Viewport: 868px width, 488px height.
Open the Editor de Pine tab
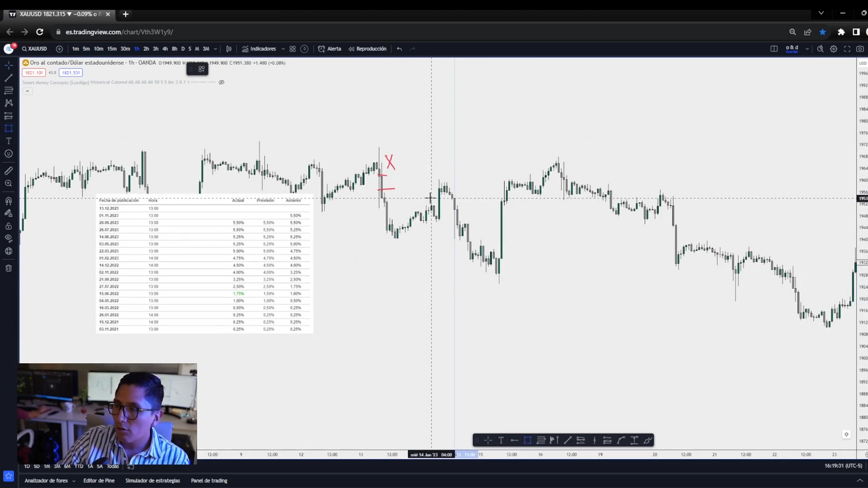pyautogui.click(x=99, y=481)
